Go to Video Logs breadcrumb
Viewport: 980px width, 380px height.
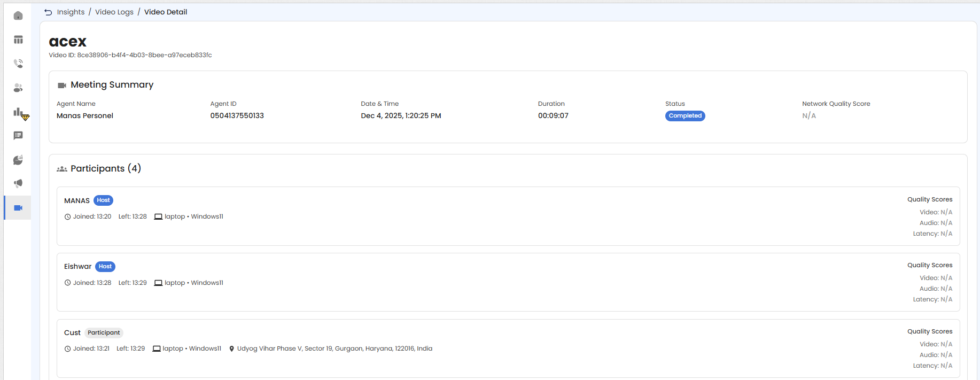coord(114,12)
